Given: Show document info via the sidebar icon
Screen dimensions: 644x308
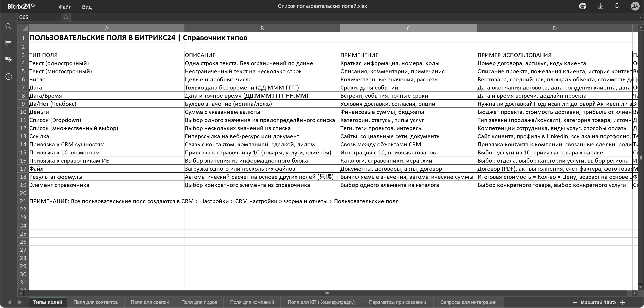Looking at the screenshot, I should point(9,77).
